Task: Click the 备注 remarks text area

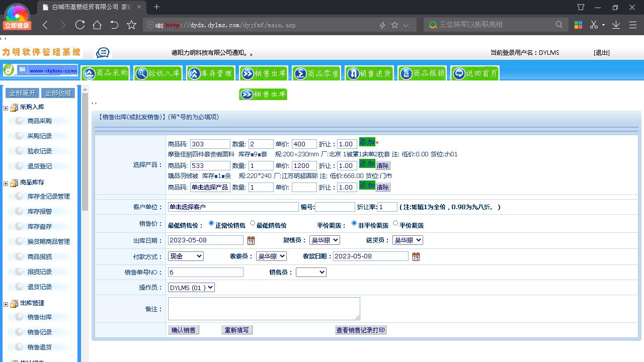Action: [264, 308]
